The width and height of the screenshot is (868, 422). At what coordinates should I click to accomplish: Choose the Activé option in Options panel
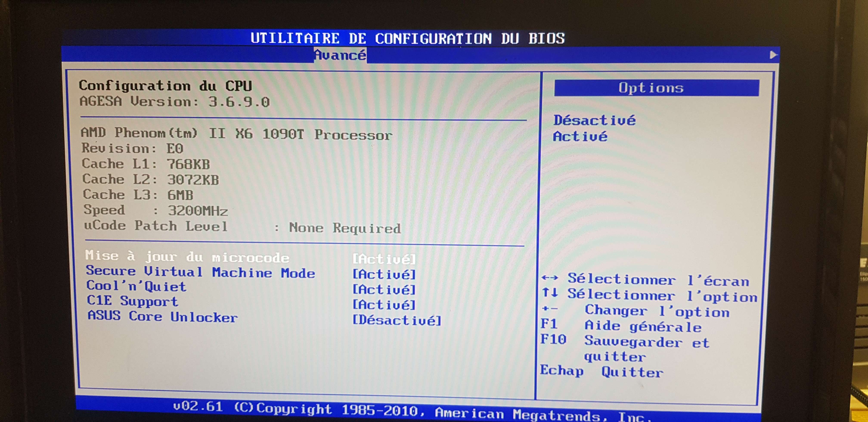(x=580, y=136)
